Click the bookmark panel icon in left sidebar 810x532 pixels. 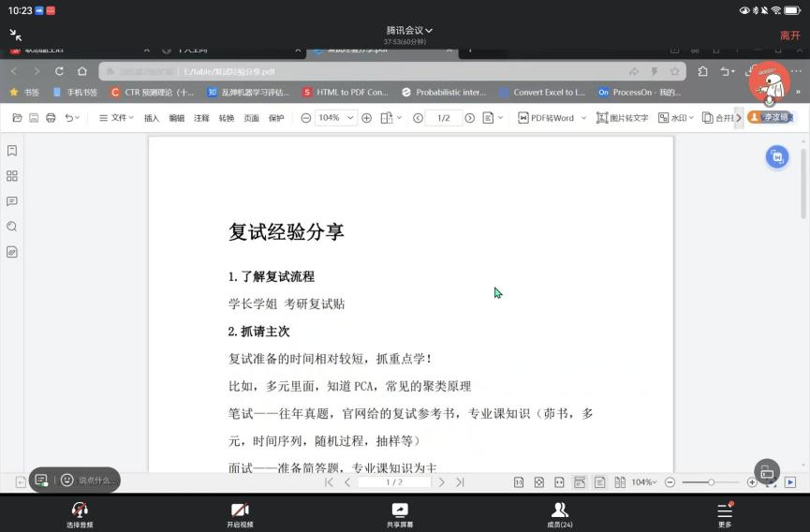12,150
